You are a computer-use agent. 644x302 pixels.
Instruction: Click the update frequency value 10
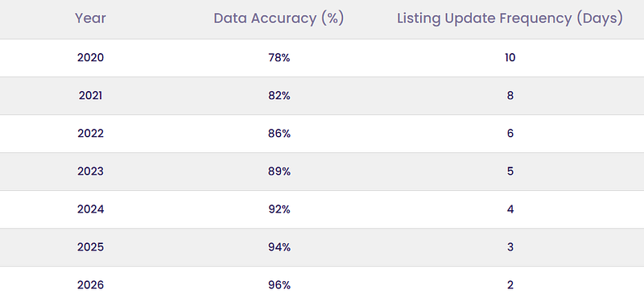[x=510, y=57]
